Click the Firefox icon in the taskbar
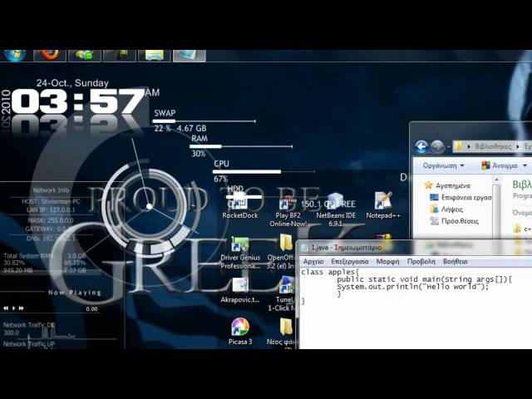 tap(50, 54)
